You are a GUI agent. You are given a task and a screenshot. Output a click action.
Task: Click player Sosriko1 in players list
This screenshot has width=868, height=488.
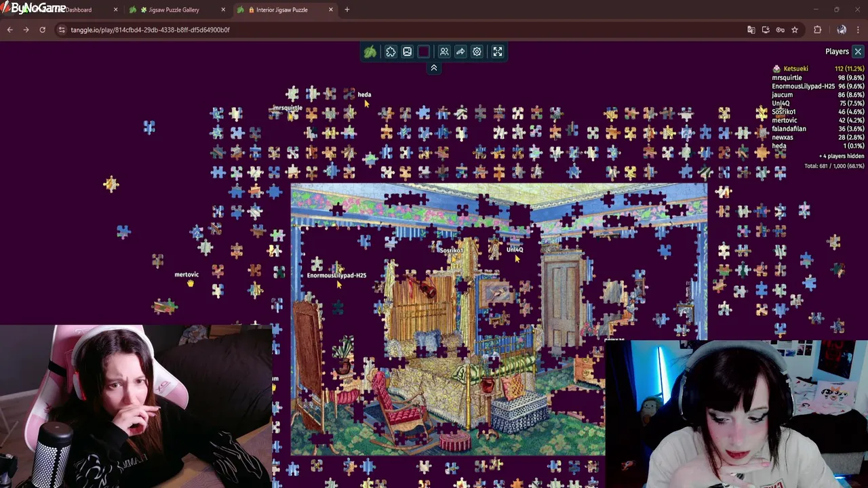click(783, 112)
